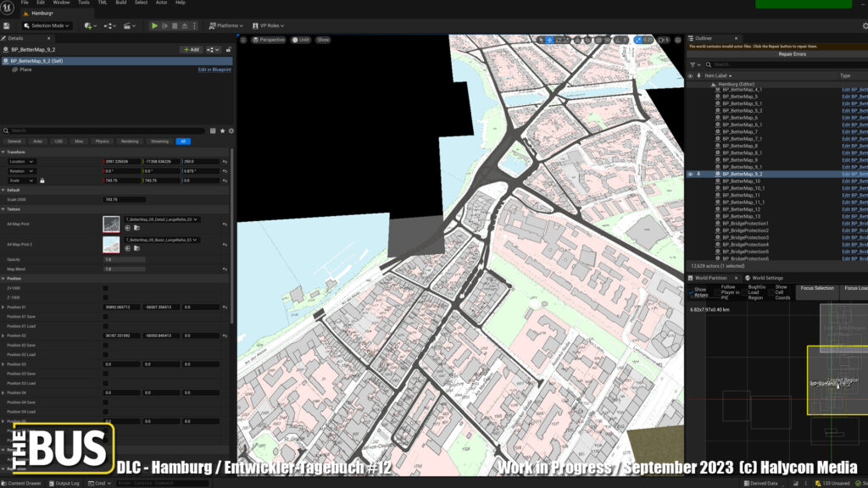Browse to A4 Map Print texture asset
Viewport: 868px width, 488px height.
pos(136,227)
